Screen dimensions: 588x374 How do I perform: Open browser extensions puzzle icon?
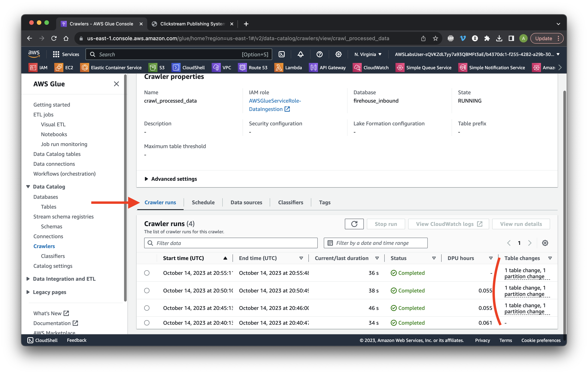click(x=487, y=38)
